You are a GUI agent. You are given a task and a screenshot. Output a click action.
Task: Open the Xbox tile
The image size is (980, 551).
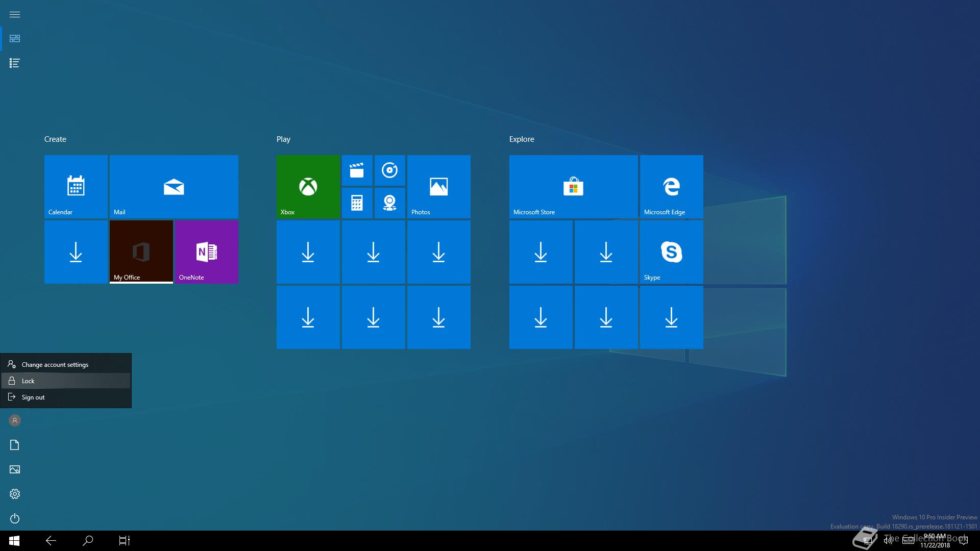click(308, 187)
